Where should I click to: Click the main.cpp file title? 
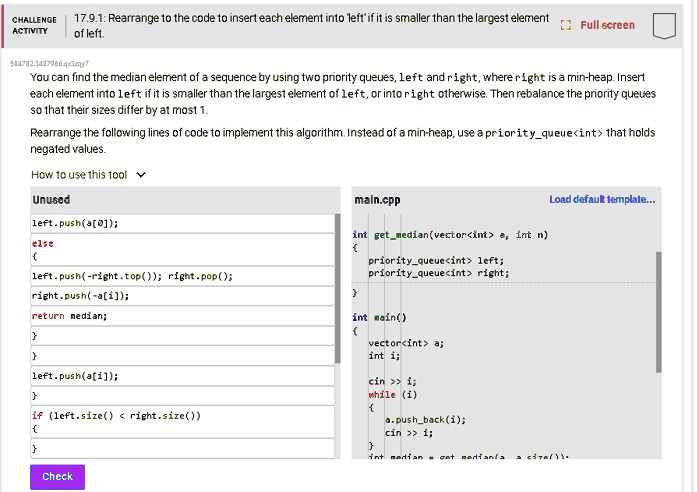pyautogui.click(x=377, y=200)
